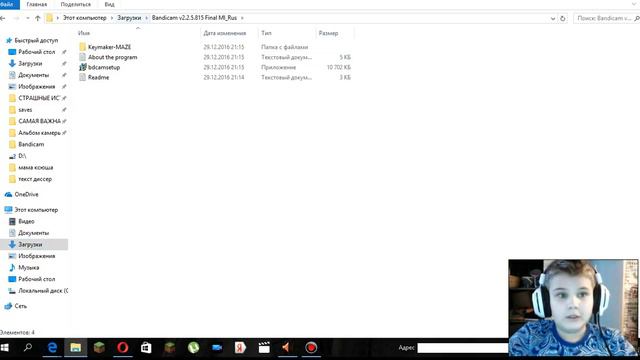The image size is (640, 360).
Task: Open the saves folder in sidebar
Action: coord(25,110)
